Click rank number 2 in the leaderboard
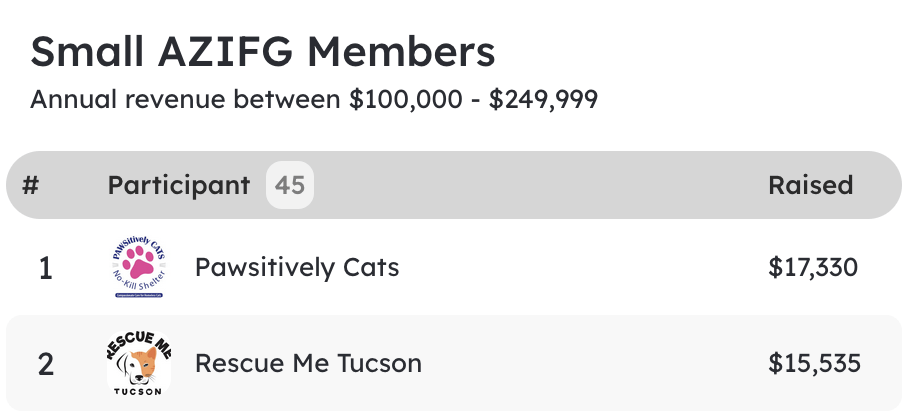The height and width of the screenshot is (416, 906). [x=45, y=364]
